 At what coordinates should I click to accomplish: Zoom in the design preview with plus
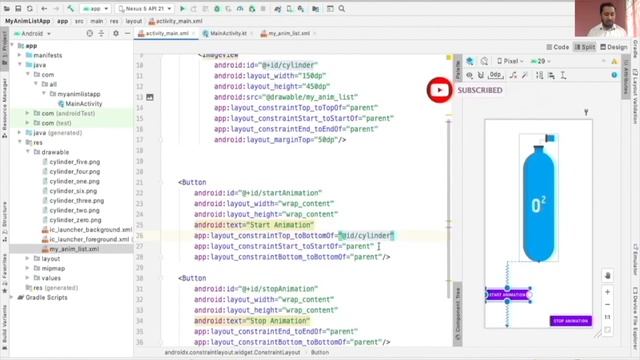607,292
